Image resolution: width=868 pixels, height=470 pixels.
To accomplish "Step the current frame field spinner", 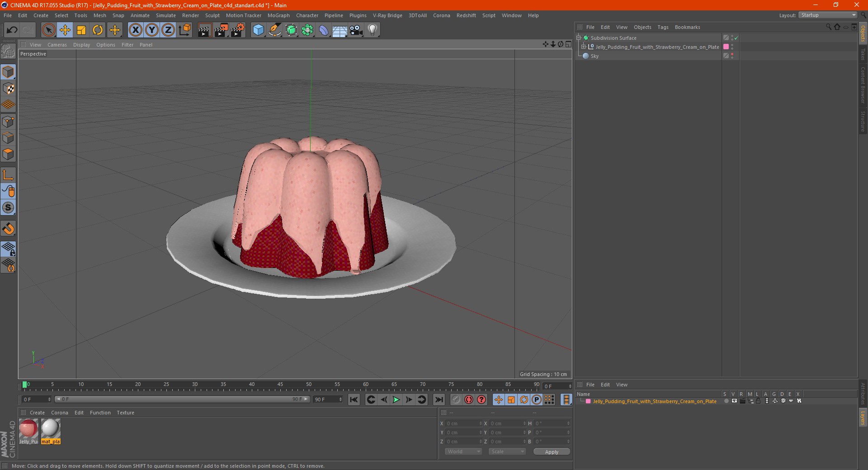I will tap(570, 386).
